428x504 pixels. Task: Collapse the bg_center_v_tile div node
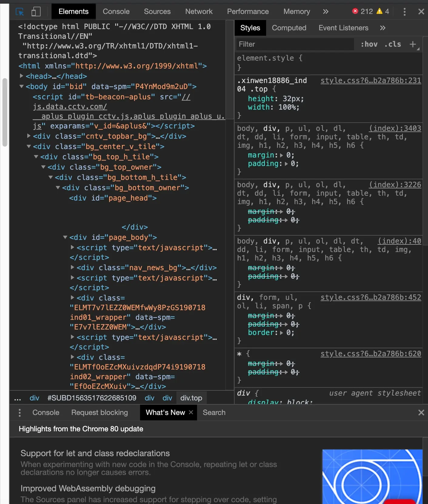[x=29, y=146]
